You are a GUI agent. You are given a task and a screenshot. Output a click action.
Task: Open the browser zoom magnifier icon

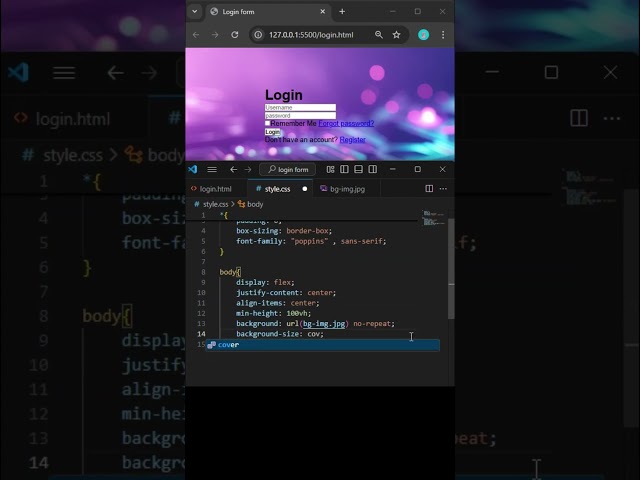(379, 35)
